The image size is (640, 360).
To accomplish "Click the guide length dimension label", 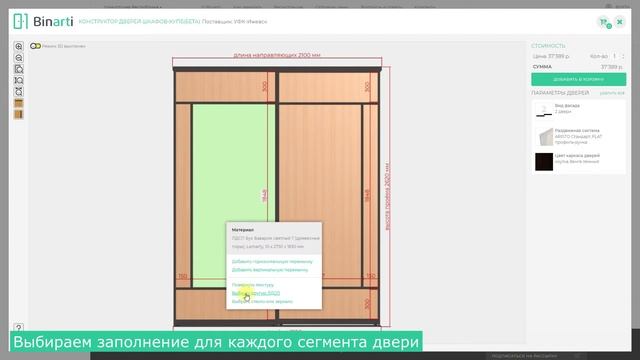I will 277,55.
